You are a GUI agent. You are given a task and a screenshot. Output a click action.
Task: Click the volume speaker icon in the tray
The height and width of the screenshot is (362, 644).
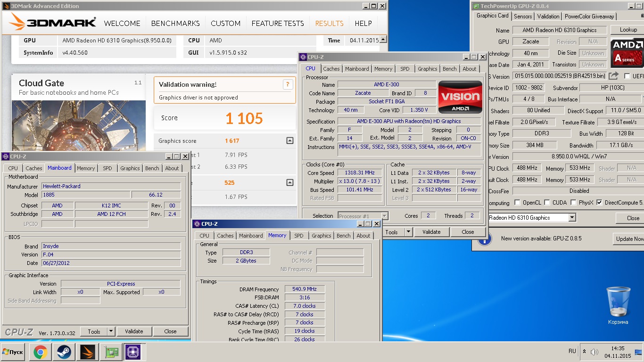pos(594,352)
